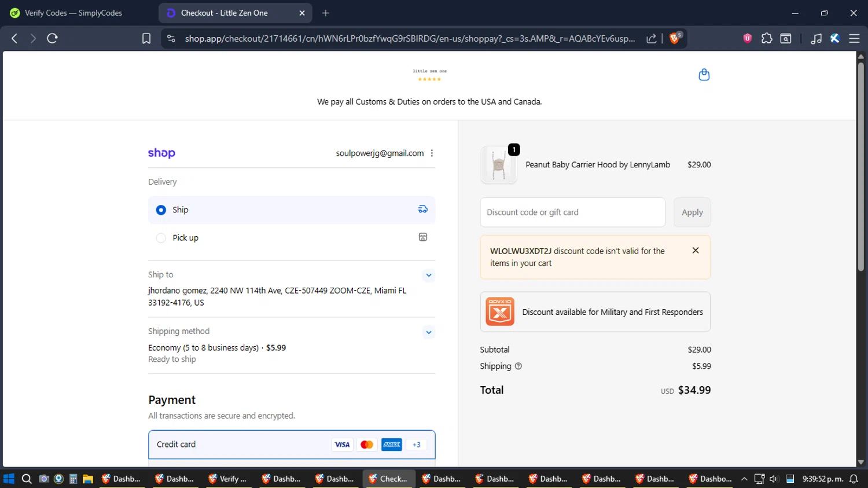Viewport: 868px width, 488px height.
Task: Toggle the browser sidebar panel icon
Action: click(x=786, y=38)
